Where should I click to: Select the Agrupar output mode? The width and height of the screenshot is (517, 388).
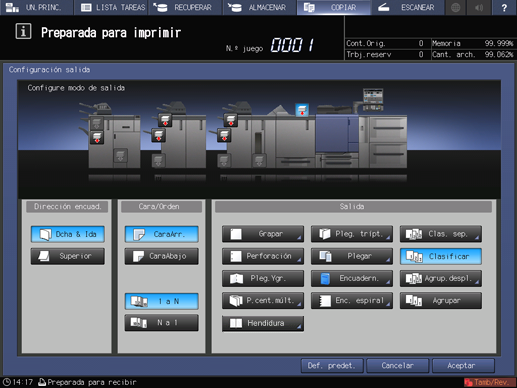(x=441, y=300)
